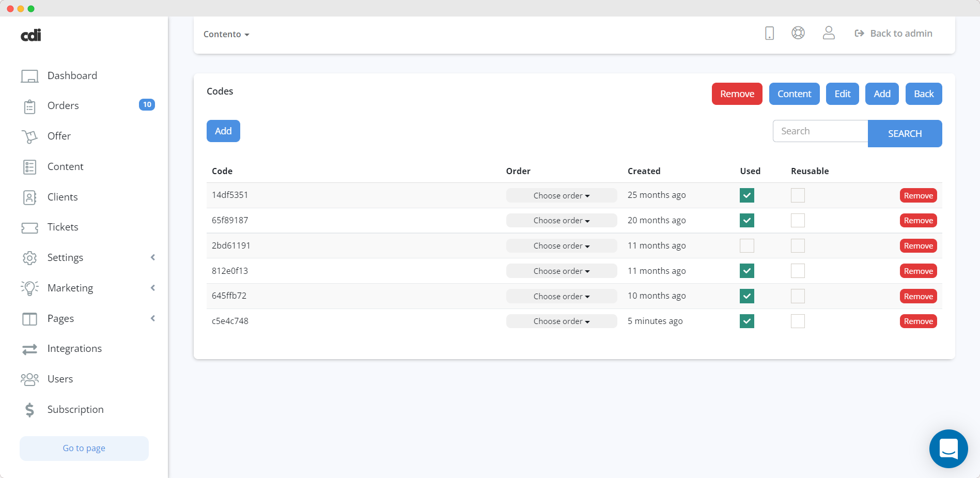Open Orders in sidebar
The image size is (980, 478).
[x=63, y=105]
